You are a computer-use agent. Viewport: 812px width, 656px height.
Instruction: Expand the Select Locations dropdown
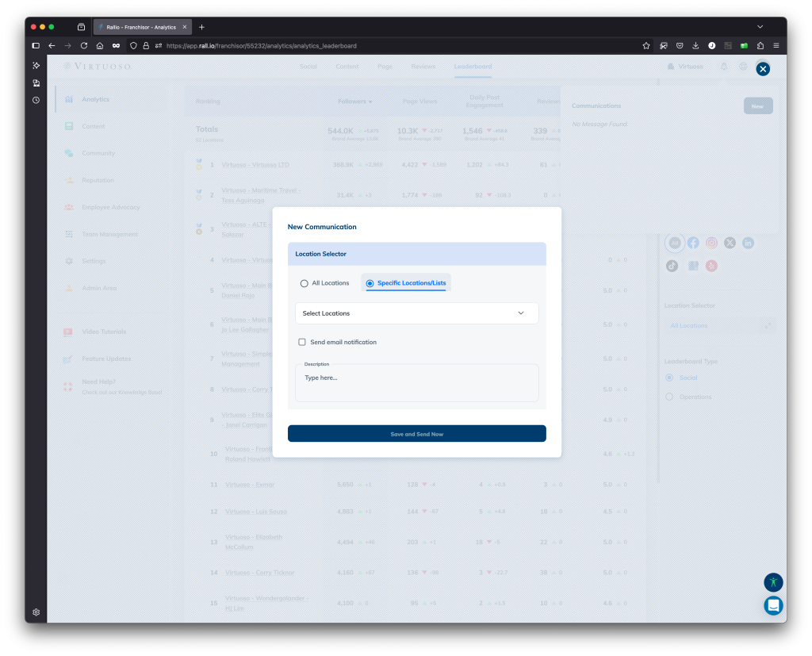click(x=416, y=313)
